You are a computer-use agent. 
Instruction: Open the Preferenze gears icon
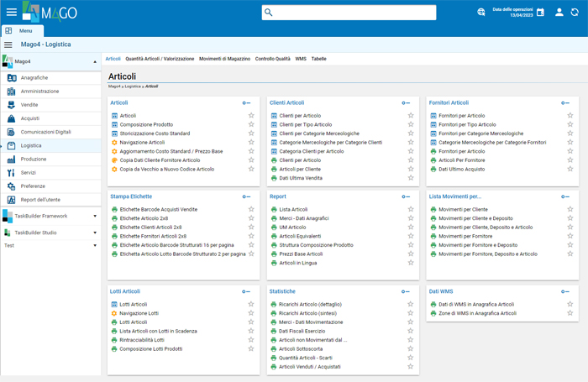click(12, 186)
